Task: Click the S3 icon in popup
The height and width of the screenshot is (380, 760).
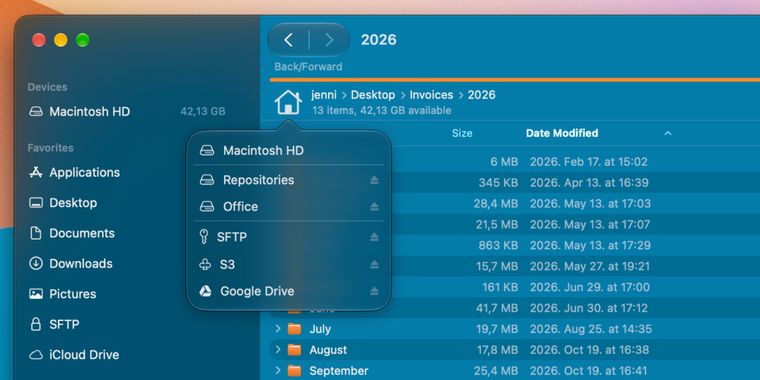Action: coord(205,265)
